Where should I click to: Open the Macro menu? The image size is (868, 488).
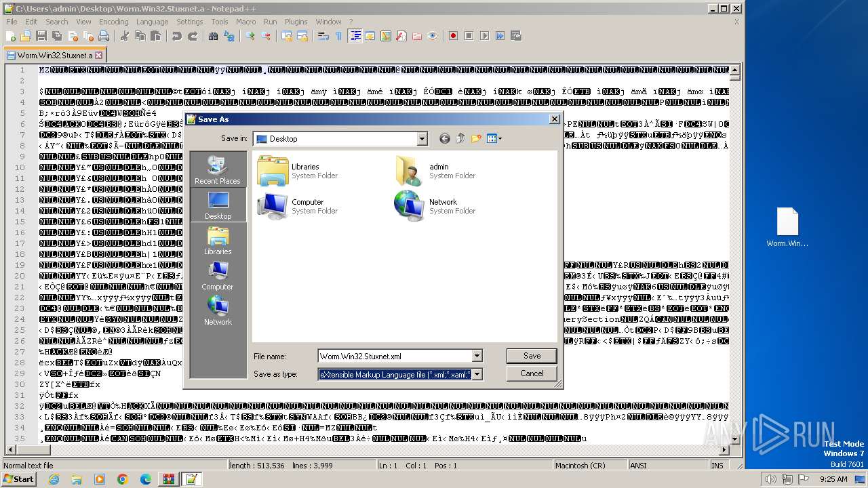[245, 22]
